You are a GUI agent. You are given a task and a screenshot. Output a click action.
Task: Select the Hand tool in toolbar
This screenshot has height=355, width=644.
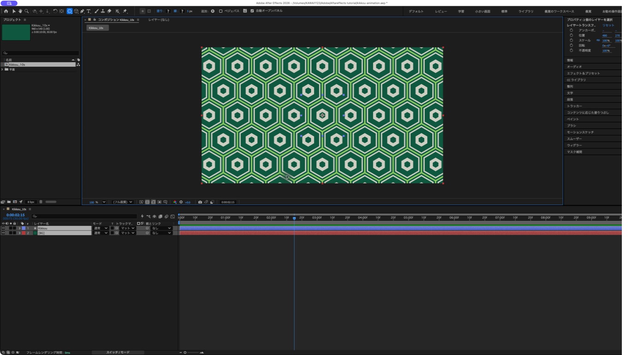point(20,11)
